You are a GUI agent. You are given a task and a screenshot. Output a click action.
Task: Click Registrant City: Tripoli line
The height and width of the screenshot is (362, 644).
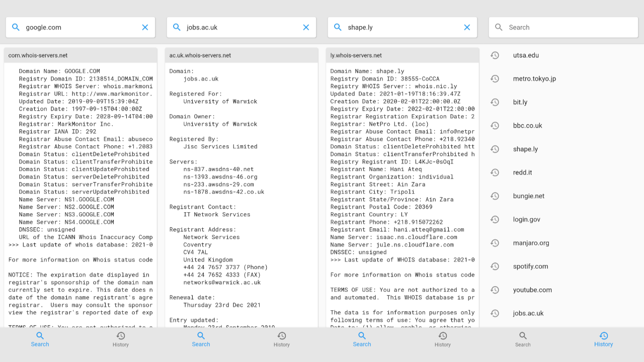372,192
